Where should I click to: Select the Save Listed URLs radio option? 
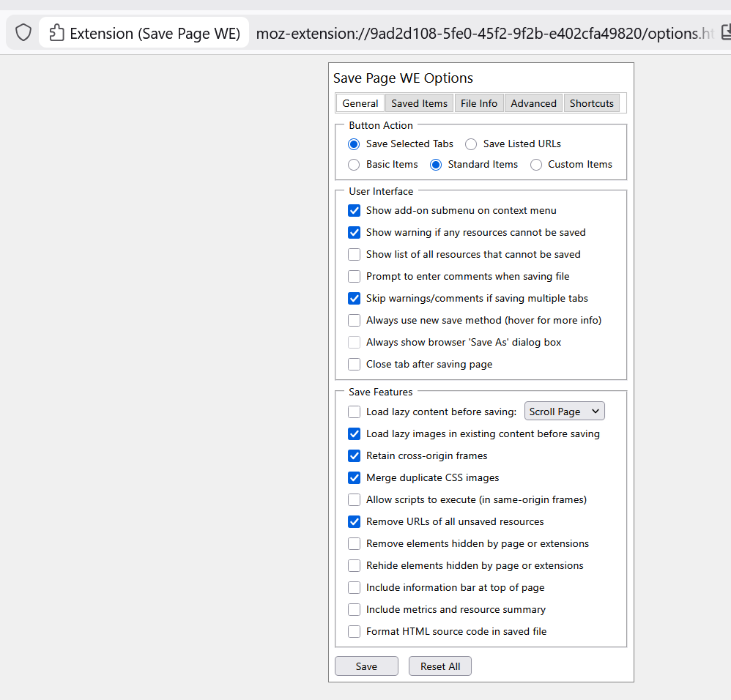[471, 144]
